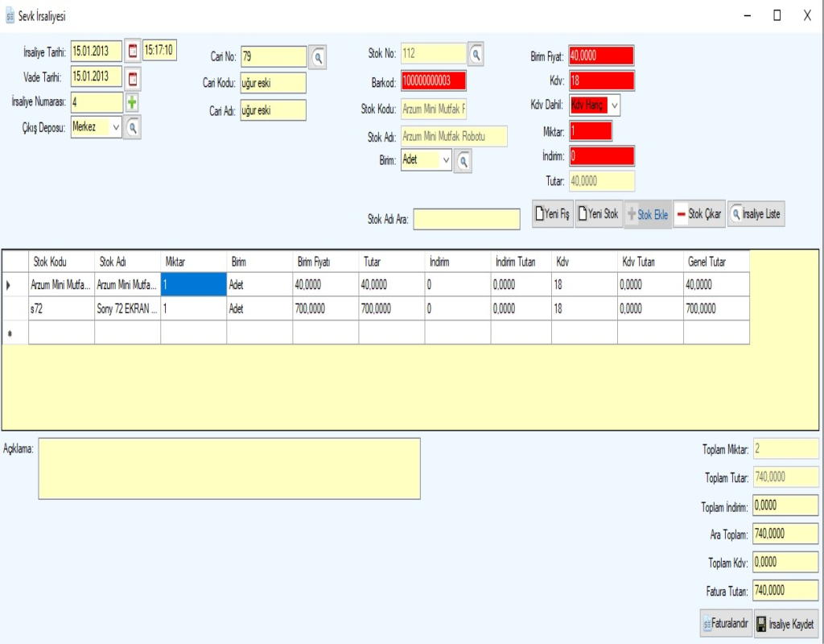Click into the Açıklama text area
Screen dimensions: 824x644
tap(229, 468)
